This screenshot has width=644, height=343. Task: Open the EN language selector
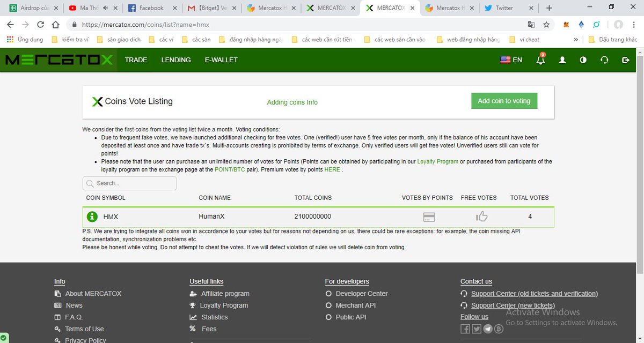pos(511,60)
